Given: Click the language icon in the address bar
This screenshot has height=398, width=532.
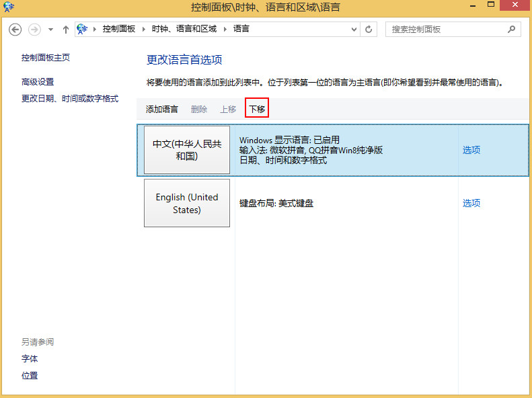Looking at the screenshot, I should [82, 29].
